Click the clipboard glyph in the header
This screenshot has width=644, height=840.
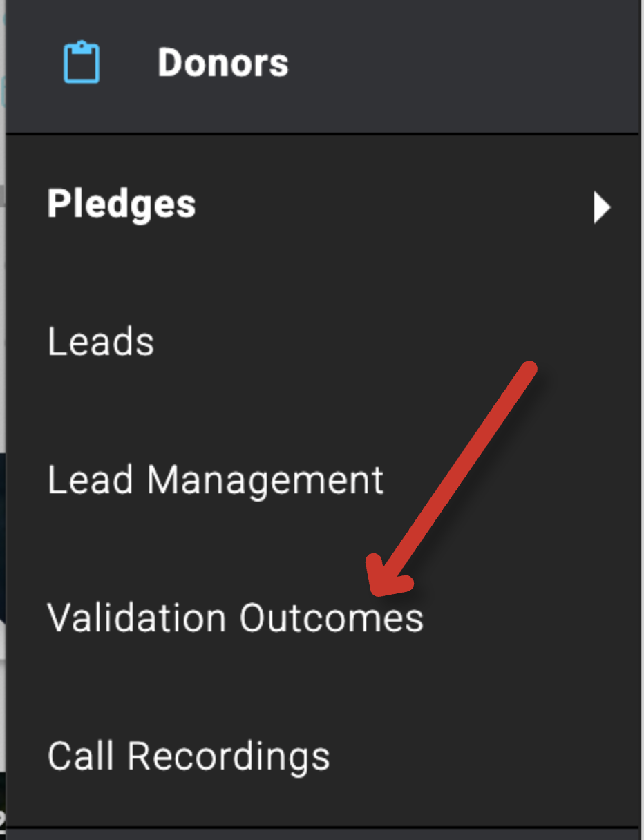(82, 63)
